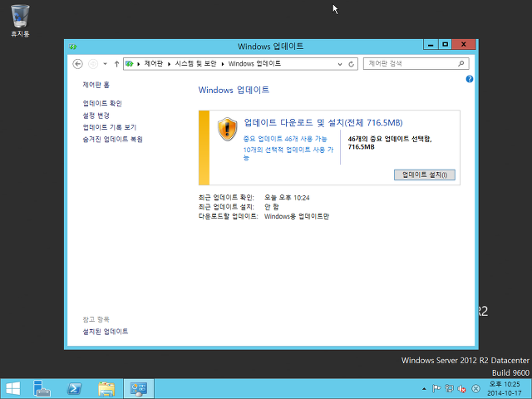Open the Start button on taskbar
Viewport: 532px width, 399px height.
(13, 388)
